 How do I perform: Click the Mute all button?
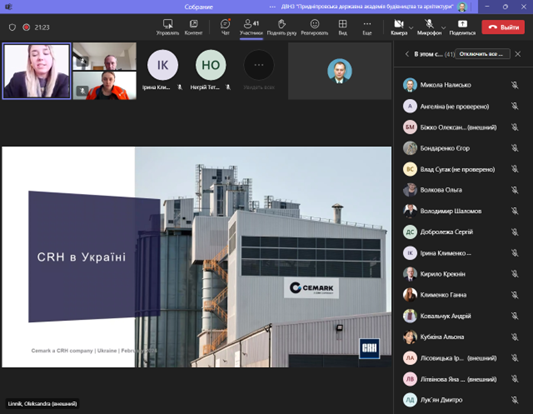coord(482,54)
